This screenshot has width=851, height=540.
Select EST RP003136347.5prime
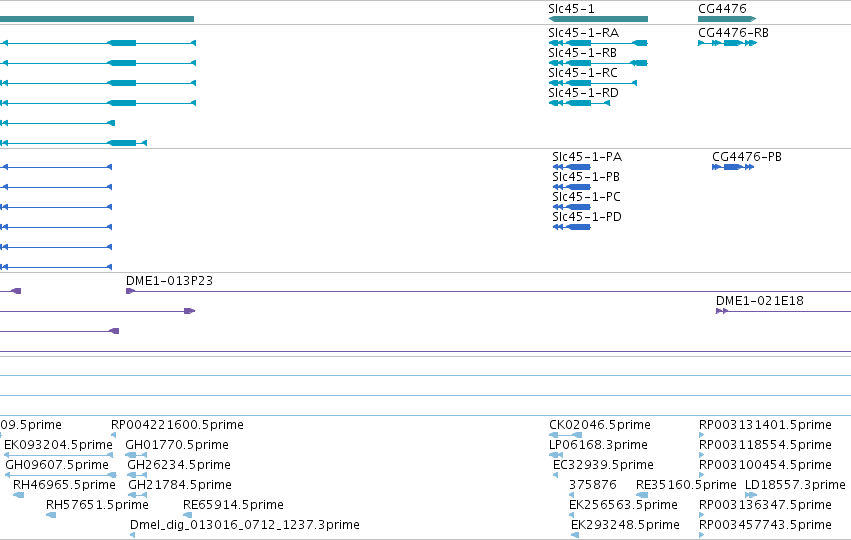pyautogui.click(x=765, y=505)
